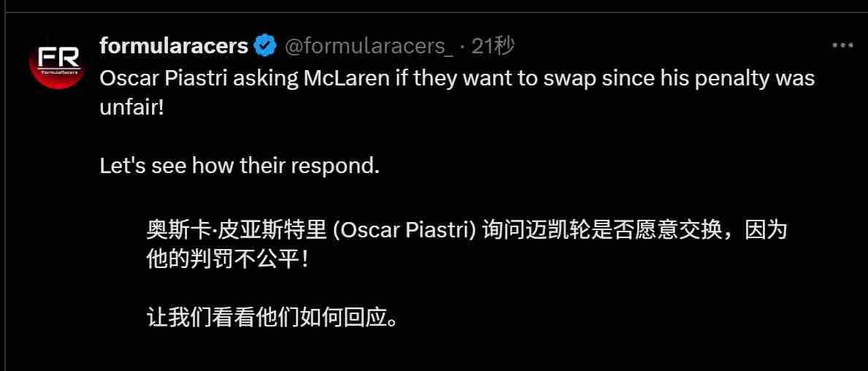868x371 pixels.
Task: Click the word "unfair!" in the tweet
Action: [x=132, y=107]
